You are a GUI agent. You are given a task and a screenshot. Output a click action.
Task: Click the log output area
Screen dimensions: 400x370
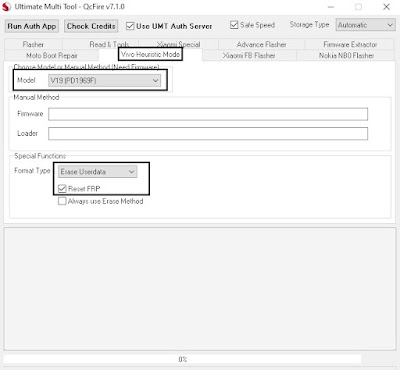coord(200,289)
